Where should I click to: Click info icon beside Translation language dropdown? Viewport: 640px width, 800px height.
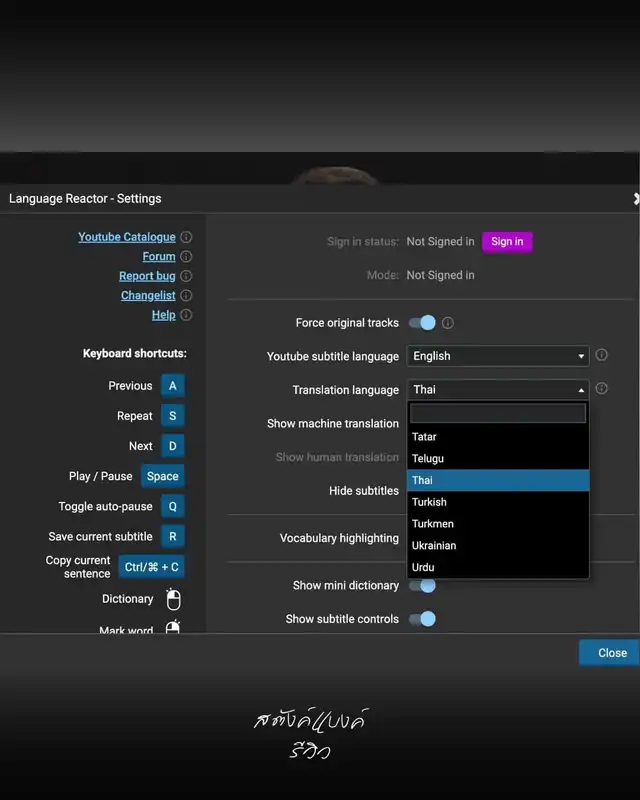(x=601, y=389)
